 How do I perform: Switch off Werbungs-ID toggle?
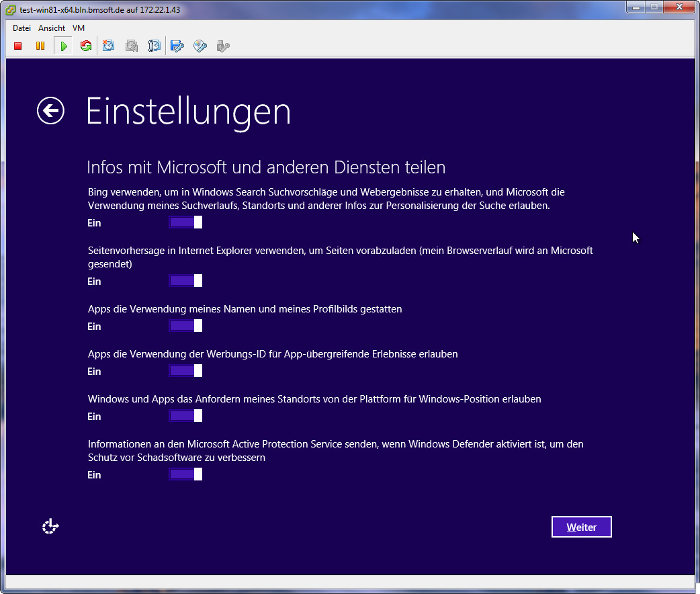(x=185, y=371)
